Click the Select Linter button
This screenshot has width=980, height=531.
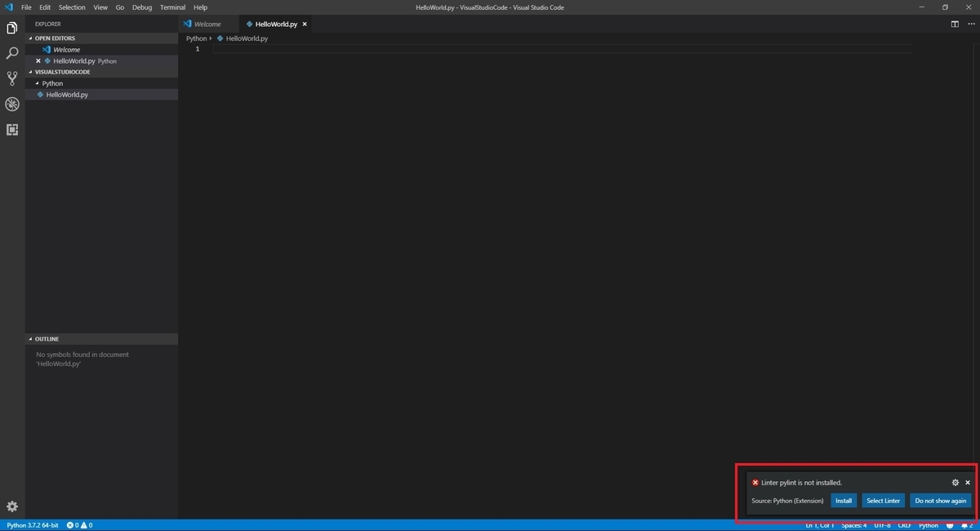[x=884, y=501]
